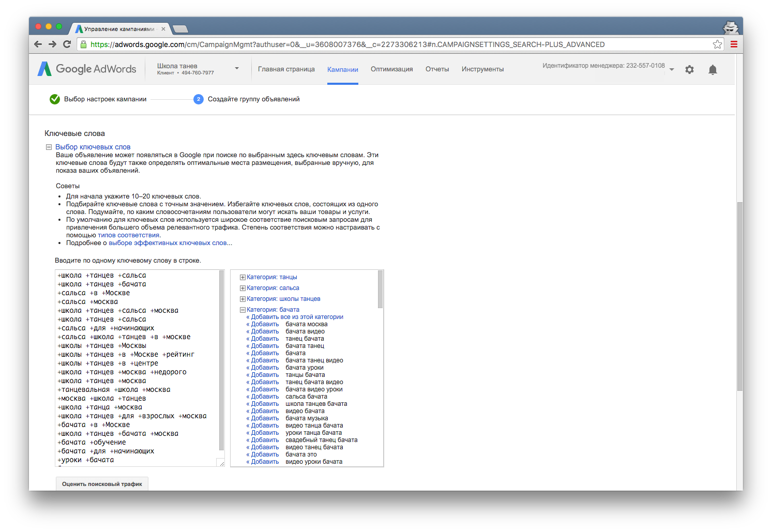Close the campaign management browser tab
Screen dimensions: 772x532
click(163, 29)
